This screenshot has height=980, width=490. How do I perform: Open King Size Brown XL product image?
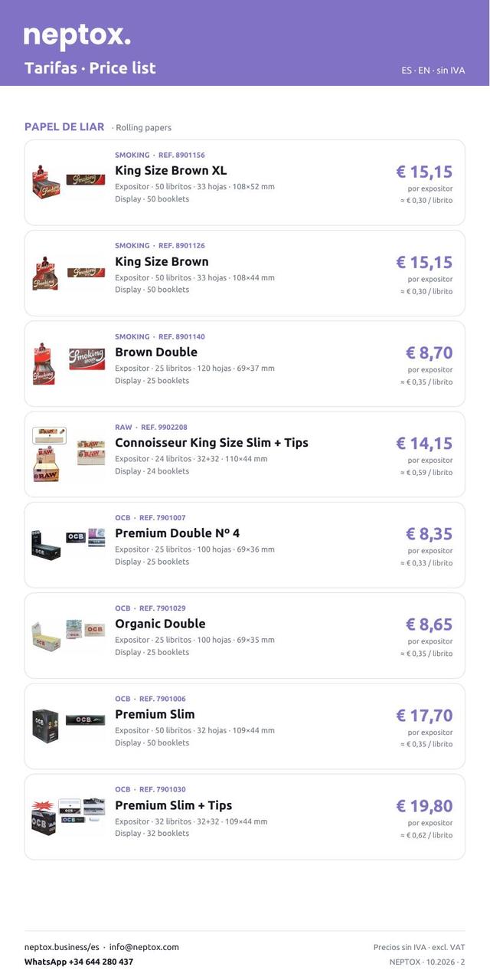[x=69, y=182]
